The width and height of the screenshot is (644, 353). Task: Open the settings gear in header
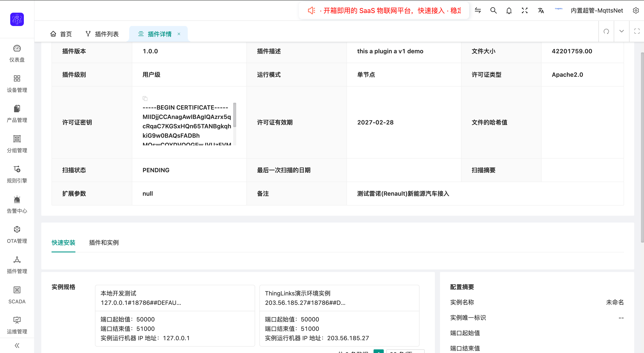click(x=636, y=10)
